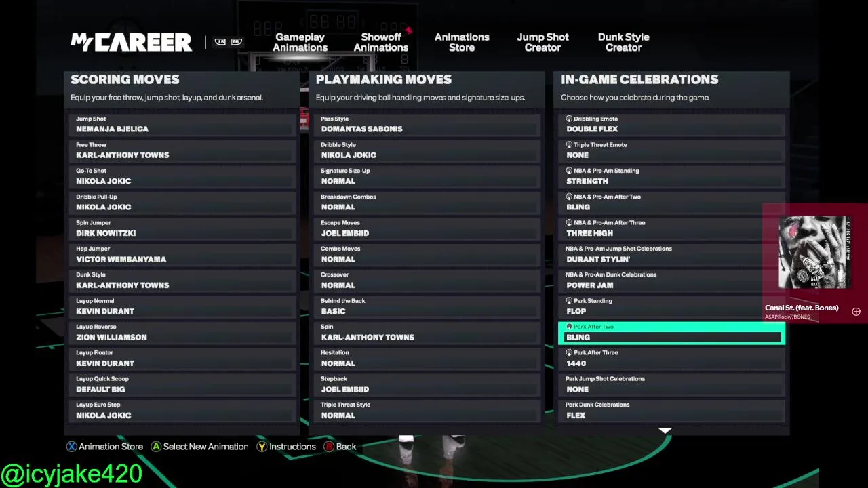Select the Triple Threat Style row
This screenshot has width=868, height=488.
[x=427, y=410]
